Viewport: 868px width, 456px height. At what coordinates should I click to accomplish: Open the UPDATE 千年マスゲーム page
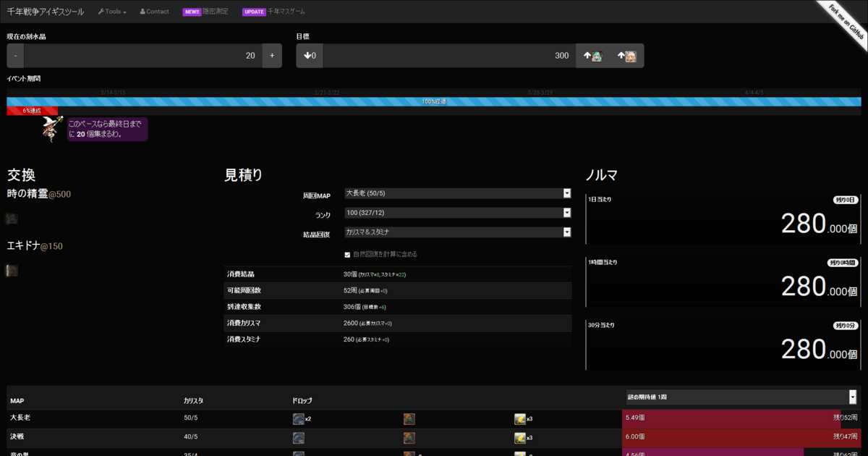(274, 12)
